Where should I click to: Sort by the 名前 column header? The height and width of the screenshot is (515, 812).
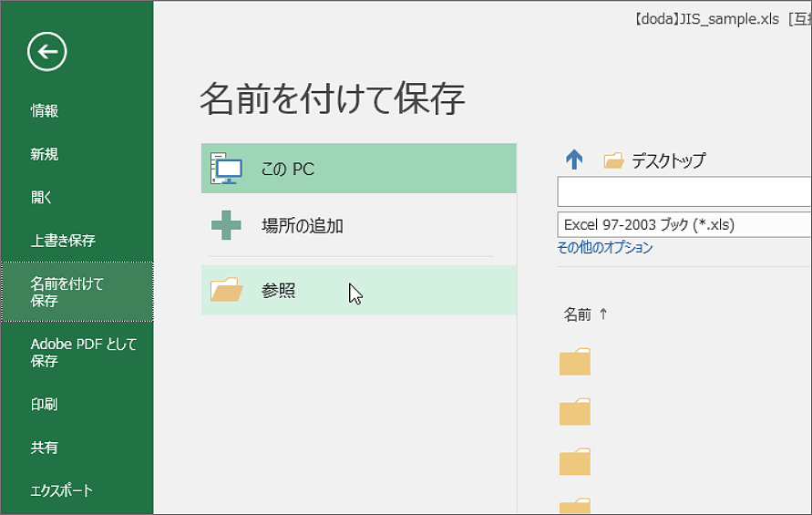[x=577, y=314]
